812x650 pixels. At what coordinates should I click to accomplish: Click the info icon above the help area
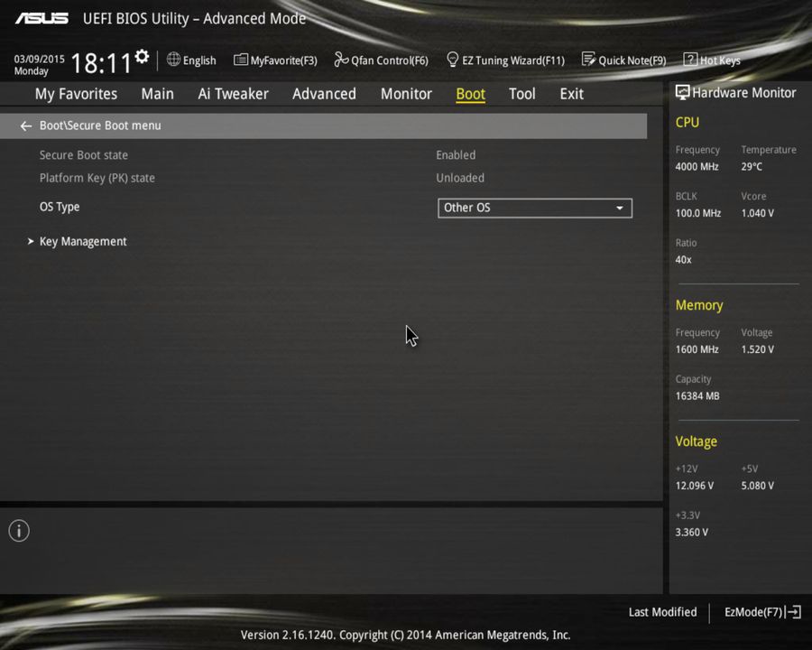(18, 531)
